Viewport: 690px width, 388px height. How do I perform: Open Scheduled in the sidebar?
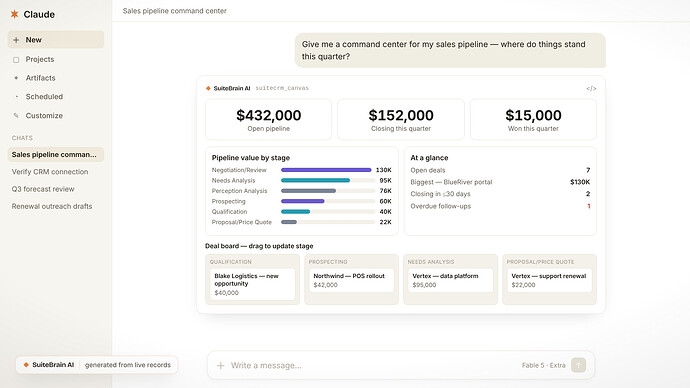56,96
